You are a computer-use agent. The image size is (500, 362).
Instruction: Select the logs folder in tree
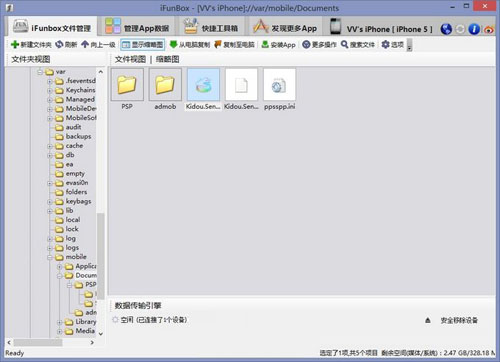tap(72, 248)
